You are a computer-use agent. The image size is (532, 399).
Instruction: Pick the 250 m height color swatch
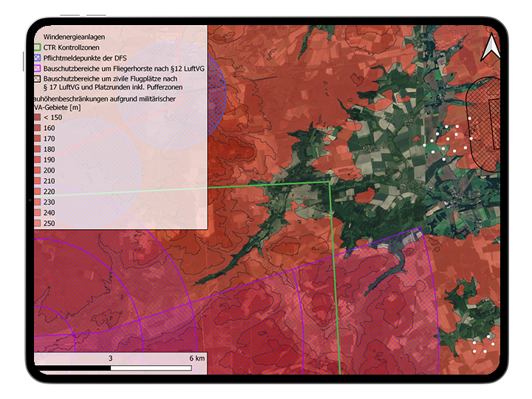pos(38,223)
